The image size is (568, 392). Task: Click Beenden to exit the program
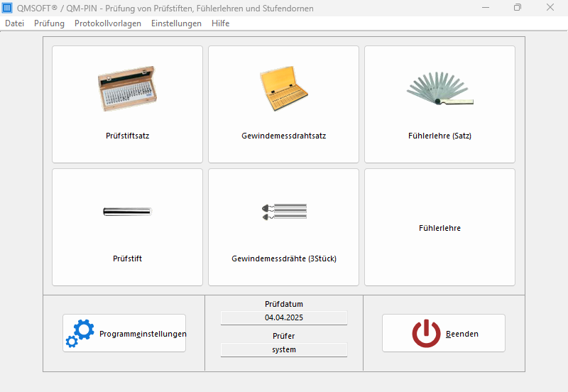click(x=444, y=333)
